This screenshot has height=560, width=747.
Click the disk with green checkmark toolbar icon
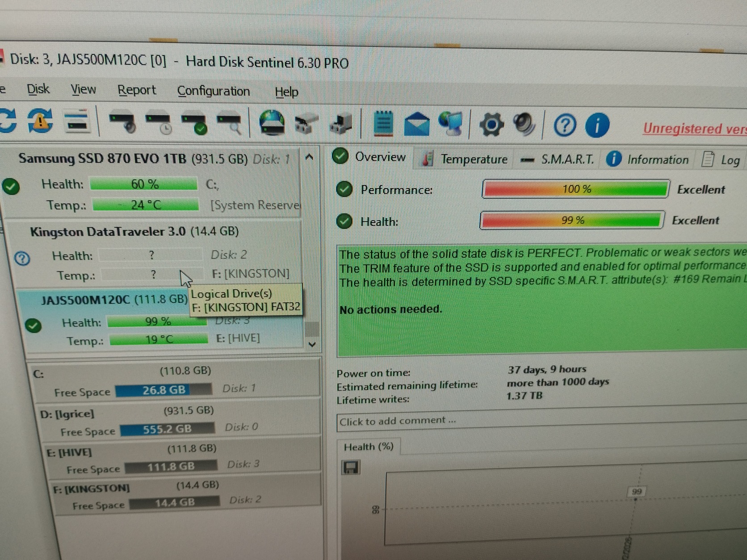[194, 125]
